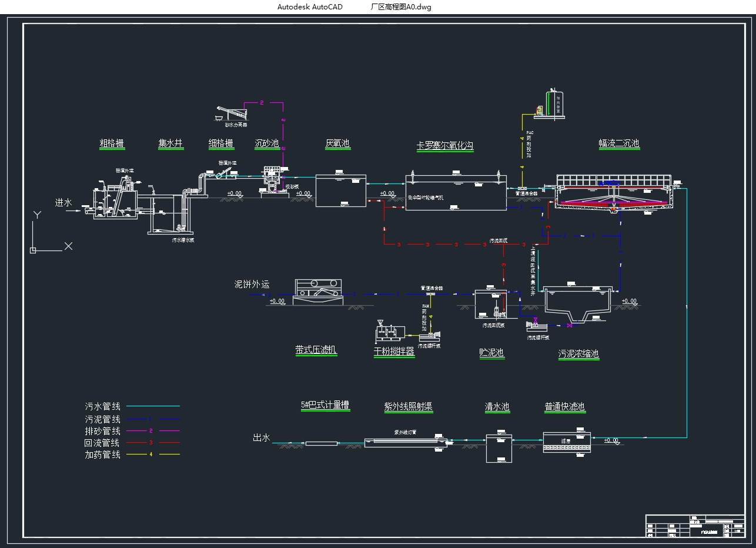Select the dry powder mixer symbol
Viewport: 756px width, 548px height.
[x=389, y=333]
